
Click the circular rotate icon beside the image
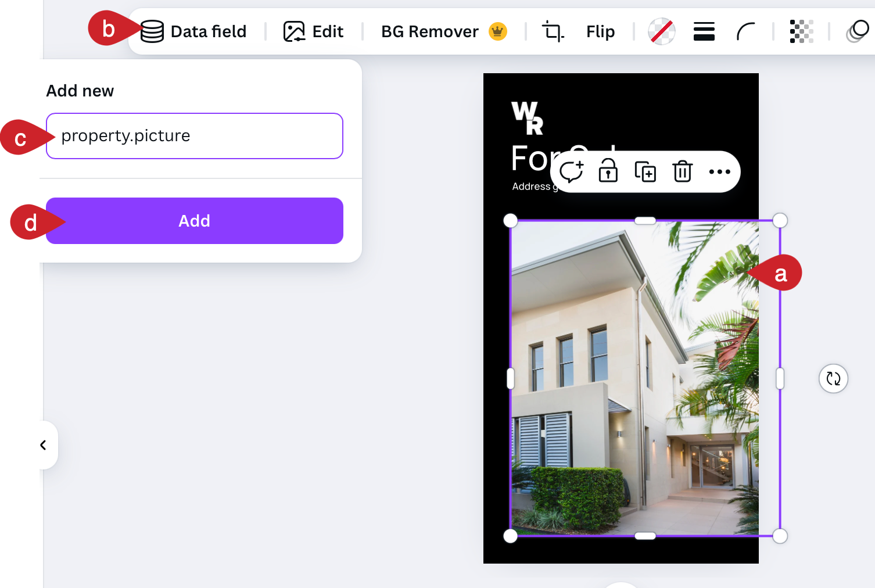point(833,379)
